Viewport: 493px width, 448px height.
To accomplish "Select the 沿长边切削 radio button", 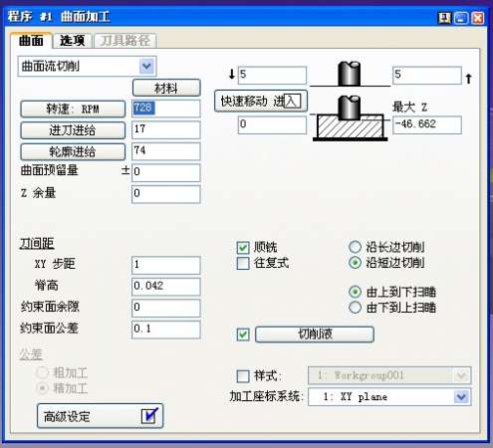I will click(x=355, y=247).
